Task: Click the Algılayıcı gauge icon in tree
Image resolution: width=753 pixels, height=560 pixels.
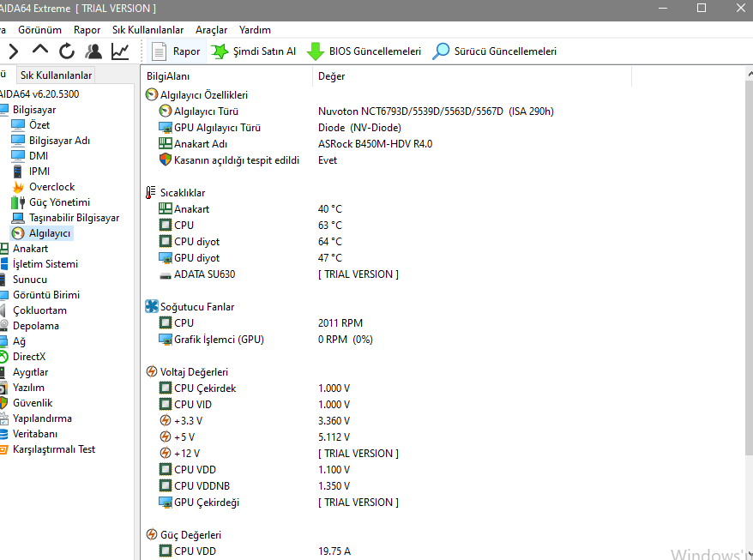Action: (18, 233)
